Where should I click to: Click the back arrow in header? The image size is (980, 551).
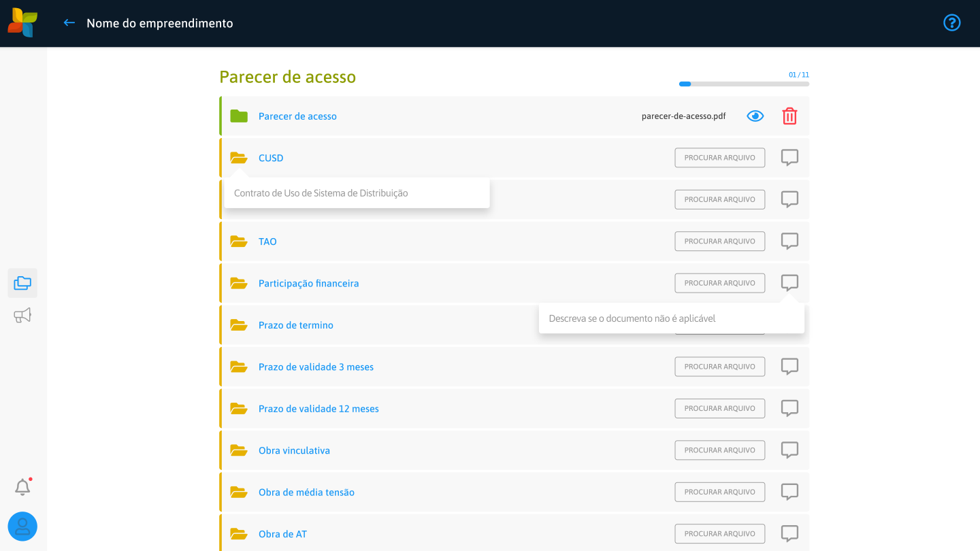(69, 23)
